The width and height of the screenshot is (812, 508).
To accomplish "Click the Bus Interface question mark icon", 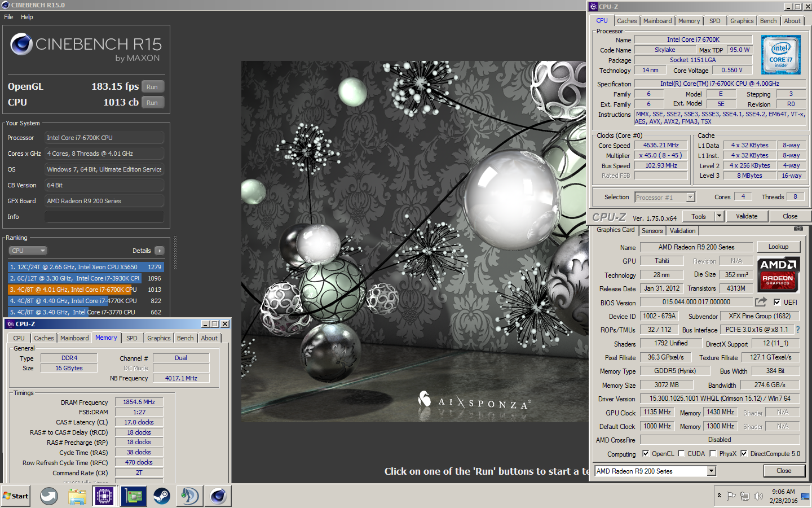I will pos(798,330).
